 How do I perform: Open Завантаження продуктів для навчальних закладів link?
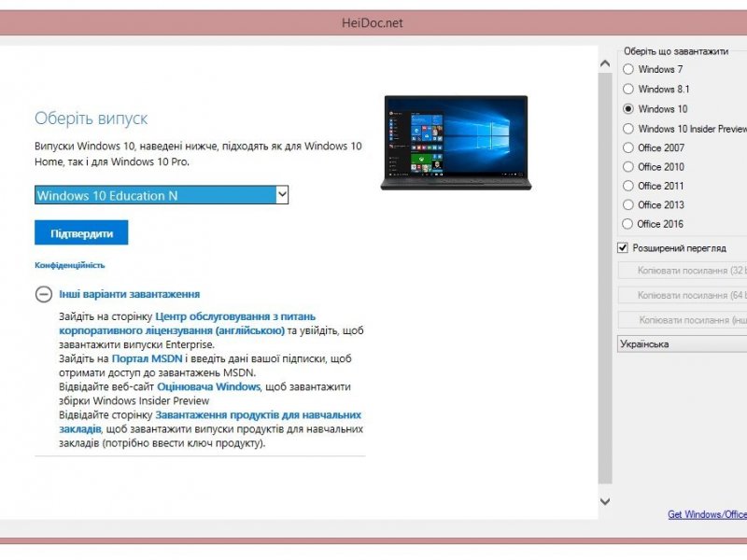(x=210, y=422)
